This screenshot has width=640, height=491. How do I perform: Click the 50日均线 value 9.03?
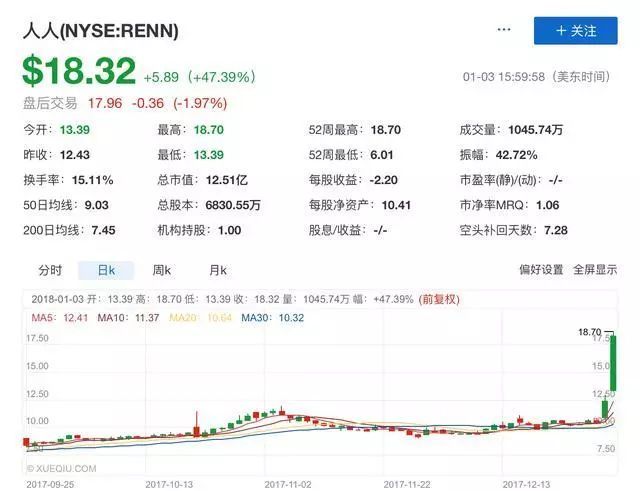pos(96,205)
